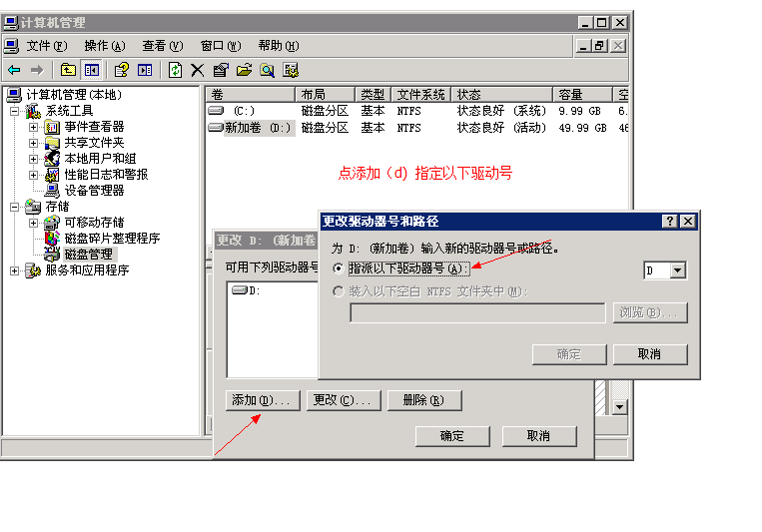Click the Computer Management menu bar icon
Viewport: 762px width, 532px height.
click(11, 46)
